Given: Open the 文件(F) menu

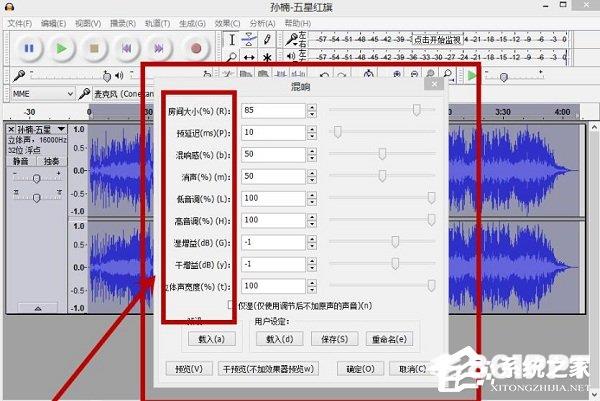Looking at the screenshot, I should [x=20, y=23].
